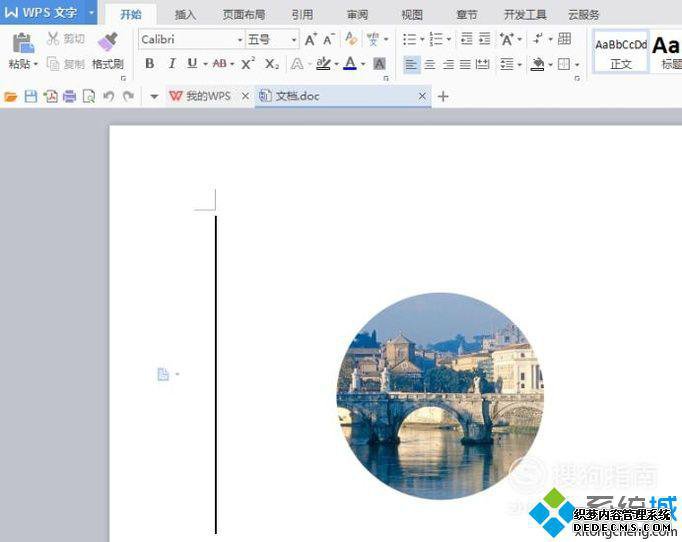Enable justify paragraph alignment

(x=465, y=64)
